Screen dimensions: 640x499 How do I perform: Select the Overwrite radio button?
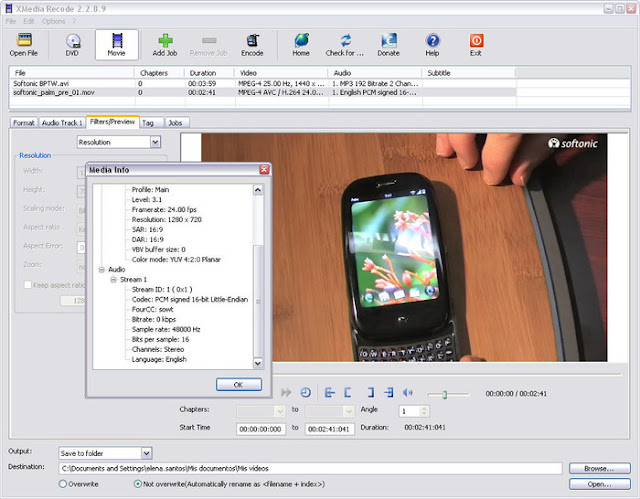(63, 484)
